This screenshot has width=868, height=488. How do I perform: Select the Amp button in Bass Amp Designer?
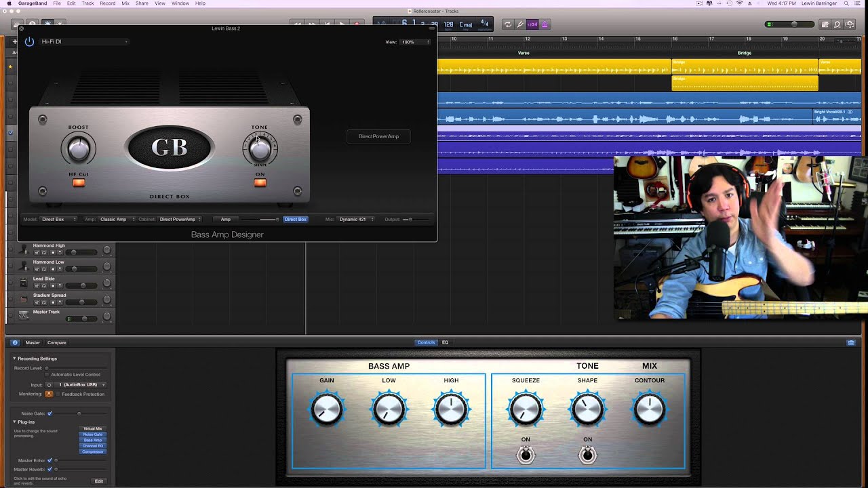pyautogui.click(x=226, y=219)
